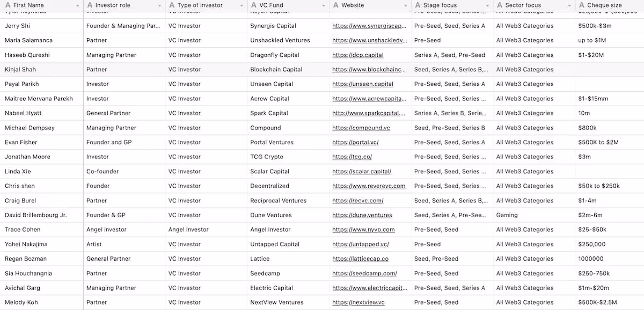Click the text-type icon beside Sector focus
644x310 pixels.
click(x=500, y=5)
